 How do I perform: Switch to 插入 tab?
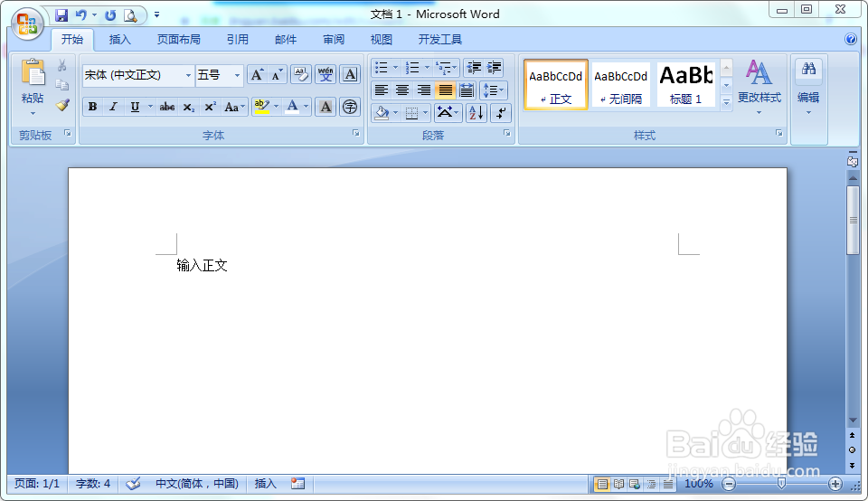119,39
